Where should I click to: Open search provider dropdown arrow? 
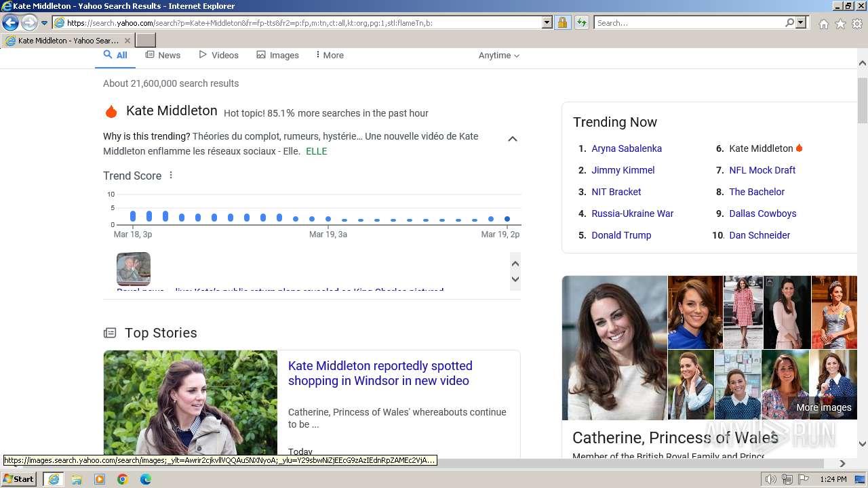point(801,23)
